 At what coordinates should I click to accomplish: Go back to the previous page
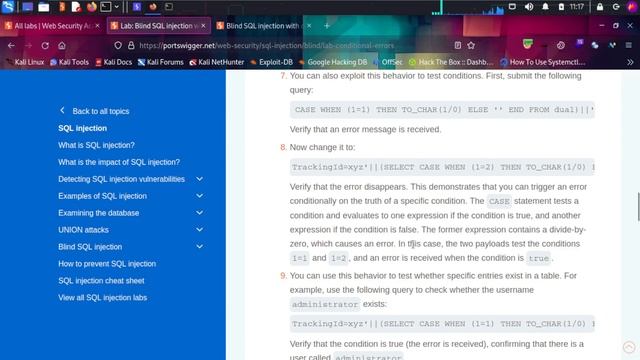tap(11, 45)
